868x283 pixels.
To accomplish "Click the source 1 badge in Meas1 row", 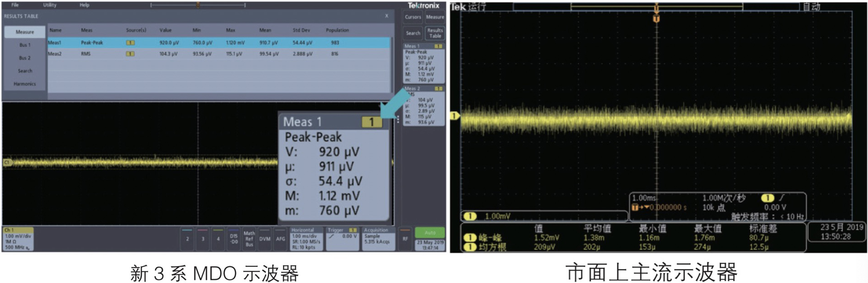I will coord(130,43).
